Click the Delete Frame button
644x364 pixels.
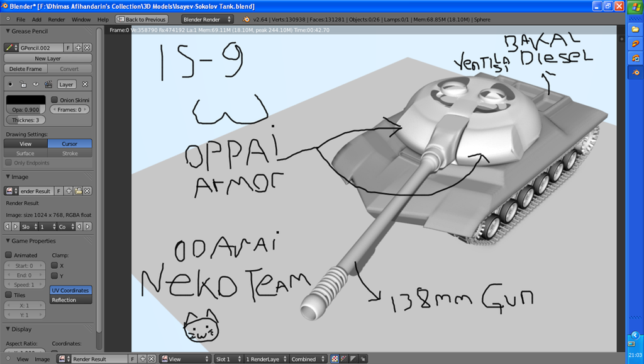click(x=25, y=69)
